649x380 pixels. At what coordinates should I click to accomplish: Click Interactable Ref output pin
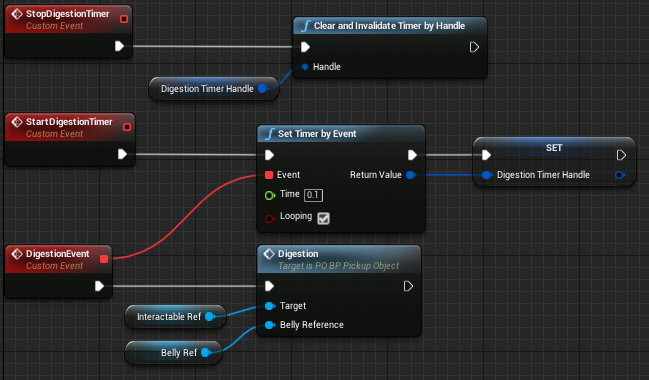click(x=209, y=317)
